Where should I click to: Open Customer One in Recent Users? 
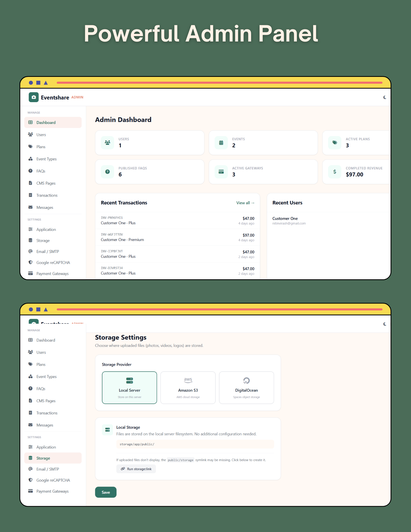click(x=285, y=218)
